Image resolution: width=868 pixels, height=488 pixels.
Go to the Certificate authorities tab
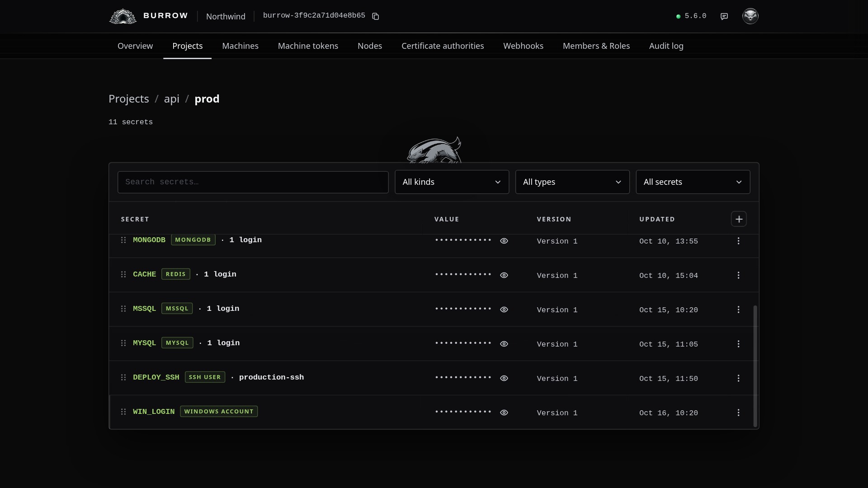pos(443,46)
